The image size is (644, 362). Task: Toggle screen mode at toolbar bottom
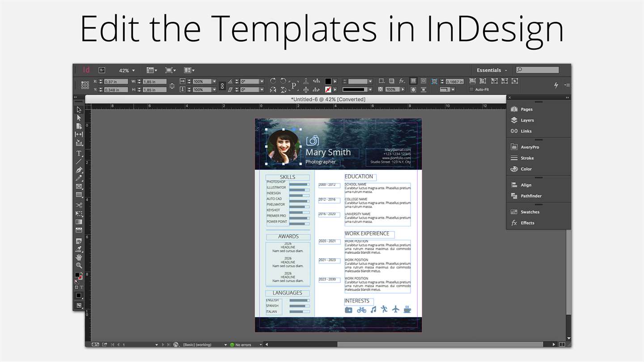point(79,305)
